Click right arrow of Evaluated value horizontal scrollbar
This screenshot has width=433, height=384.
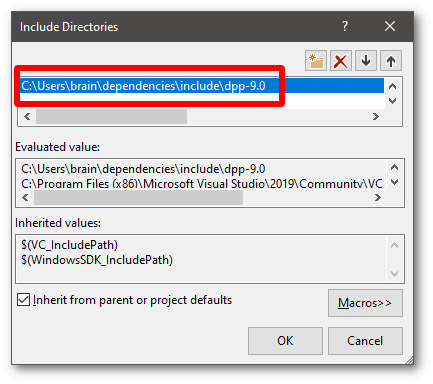click(378, 198)
